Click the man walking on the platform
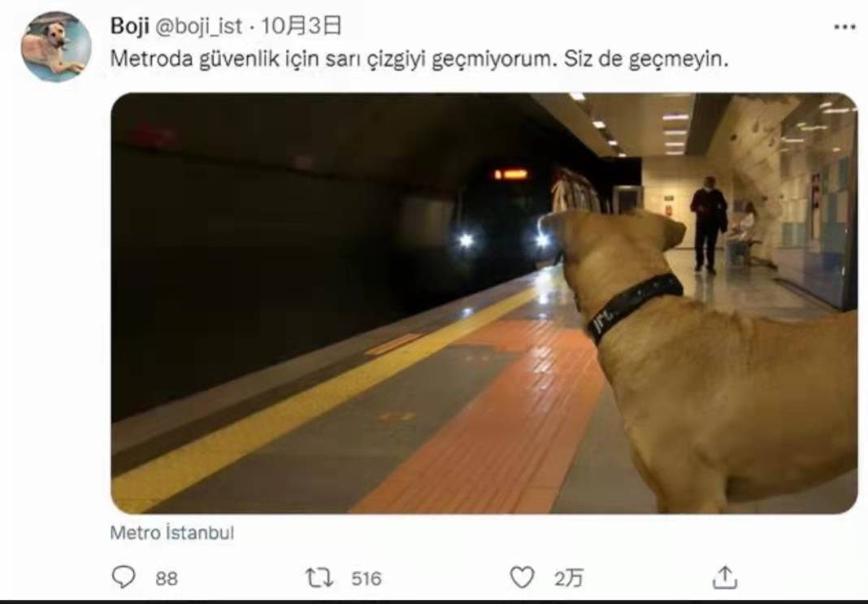The height and width of the screenshot is (604, 868). click(707, 224)
